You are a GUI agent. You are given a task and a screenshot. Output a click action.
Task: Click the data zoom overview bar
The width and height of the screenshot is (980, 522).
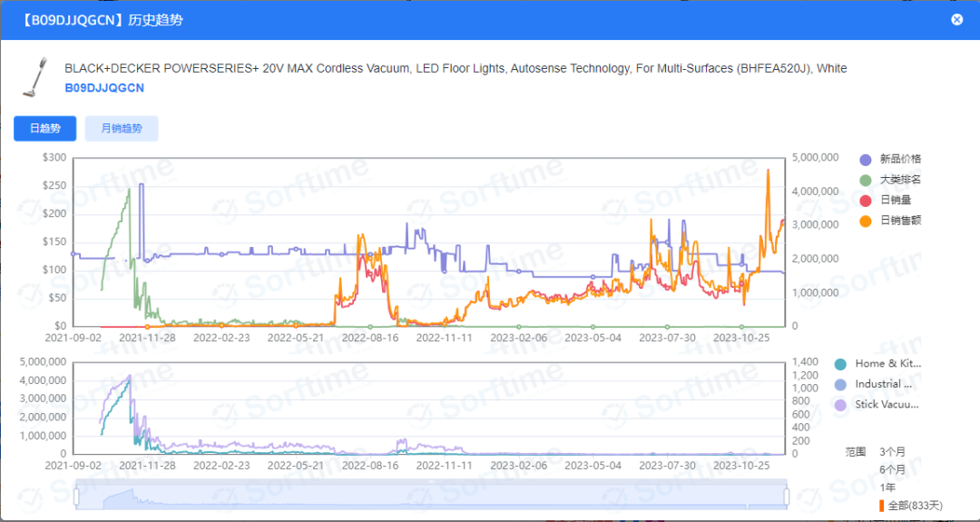click(x=431, y=496)
